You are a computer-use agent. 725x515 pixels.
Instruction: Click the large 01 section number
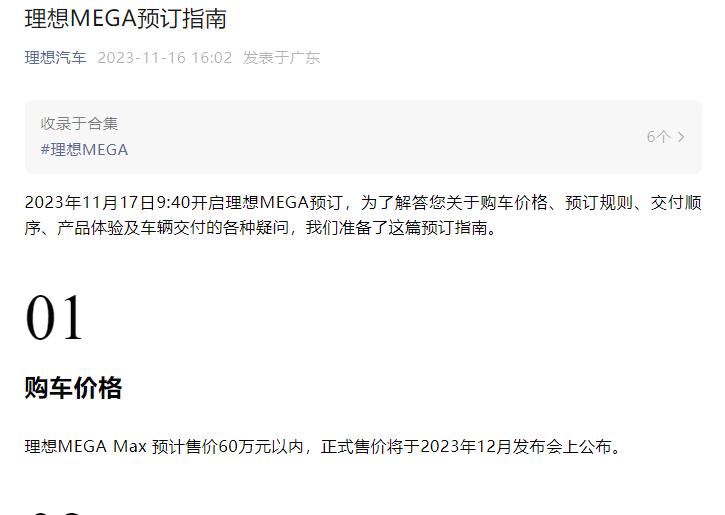[x=54, y=317]
